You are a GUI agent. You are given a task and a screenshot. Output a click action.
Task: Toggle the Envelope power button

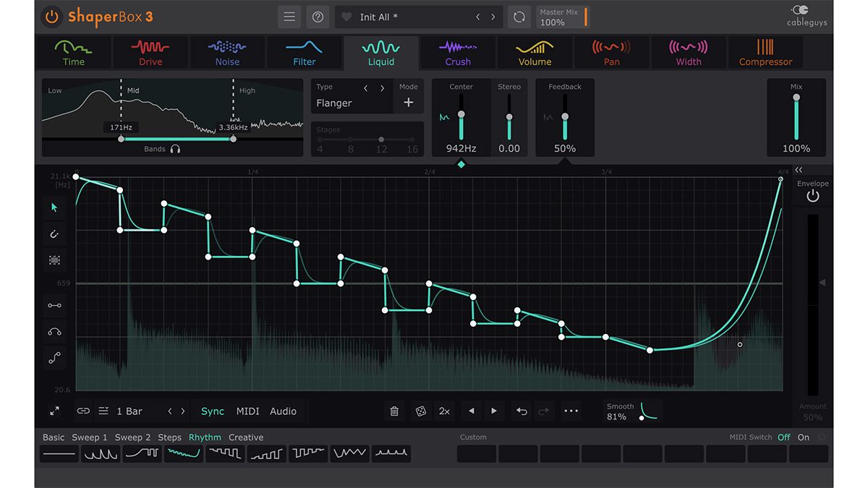pos(812,195)
